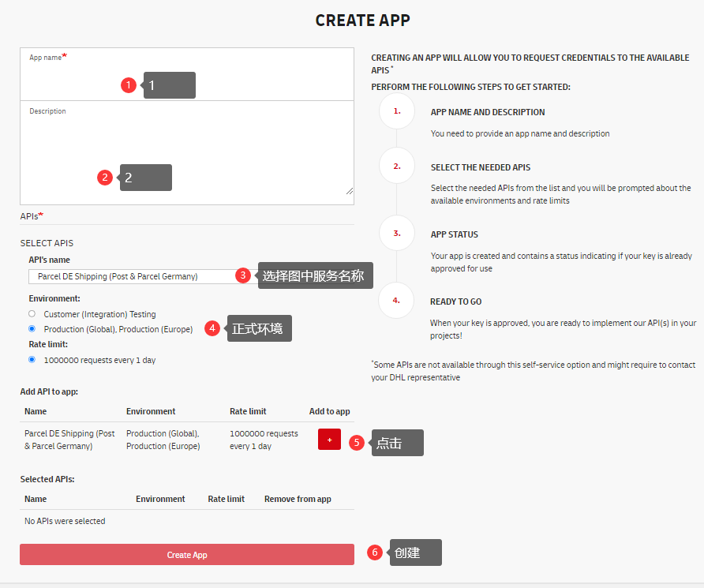Click the step 4 circle icon
The height and width of the screenshot is (588, 704).
(x=397, y=301)
